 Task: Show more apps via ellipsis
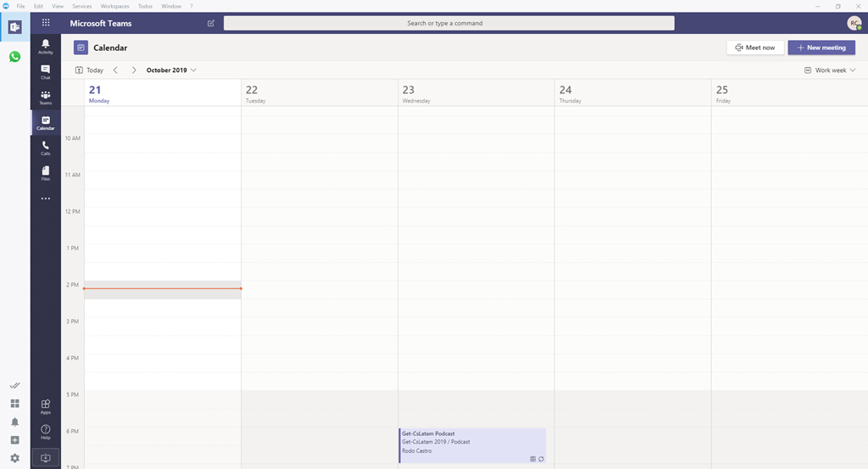pos(45,198)
